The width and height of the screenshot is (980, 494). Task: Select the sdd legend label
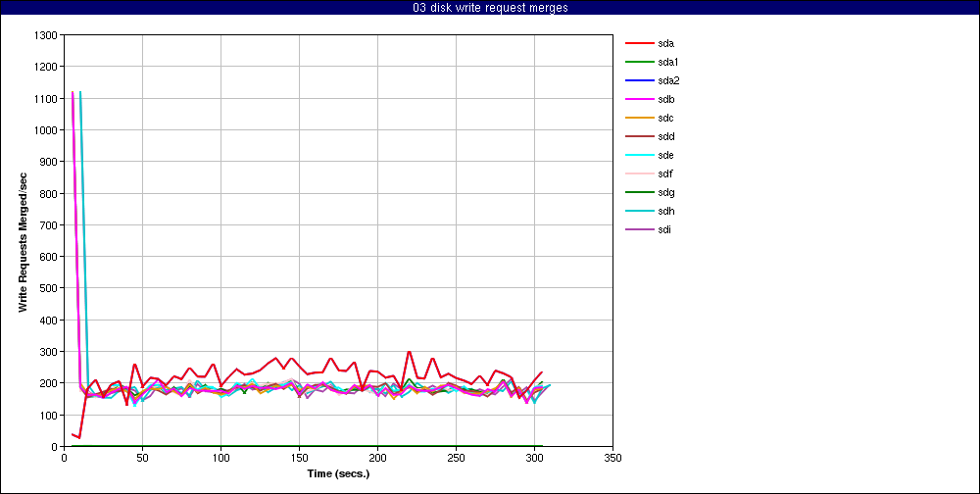(666, 137)
